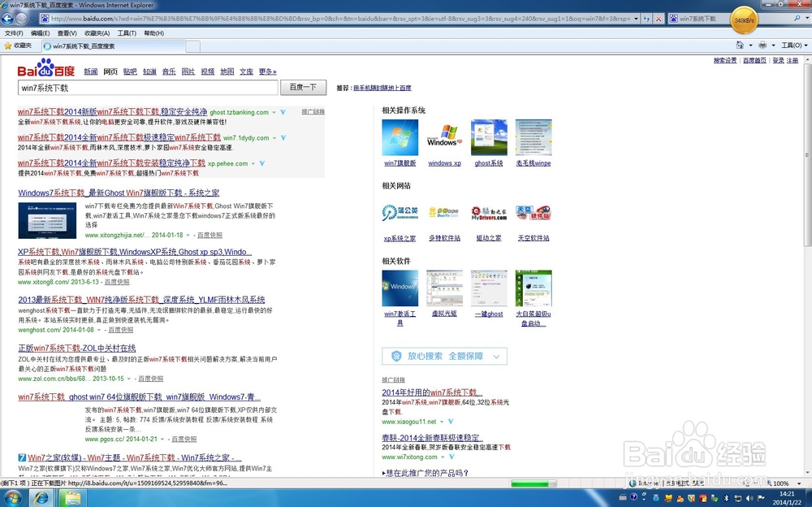This screenshot has width=812, height=507.
Task: Open the 收藏夹(A) menu
Action: [x=97, y=33]
